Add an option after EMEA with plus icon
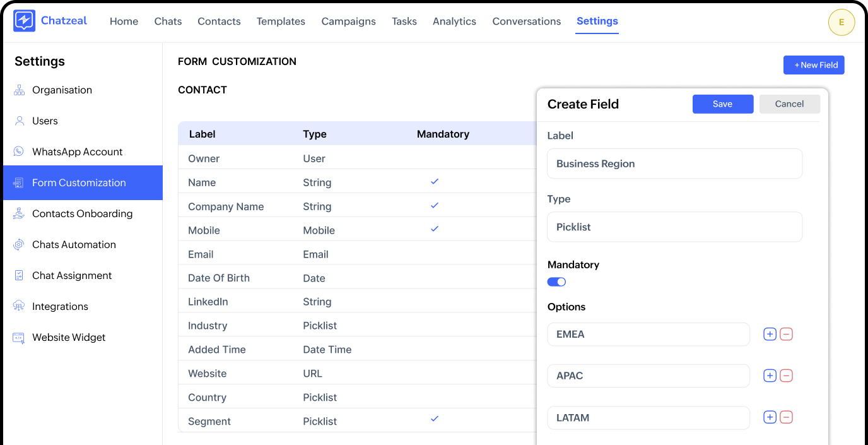This screenshot has width=868, height=445. pos(770,335)
